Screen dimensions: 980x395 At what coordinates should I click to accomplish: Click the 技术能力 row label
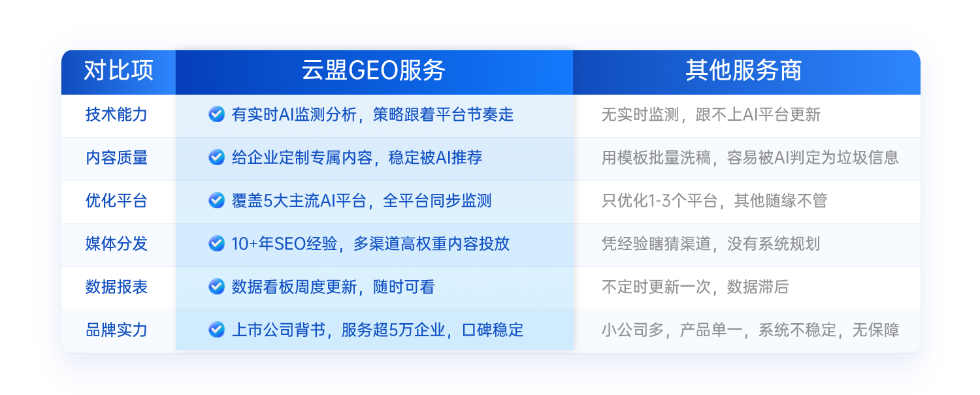point(116,115)
